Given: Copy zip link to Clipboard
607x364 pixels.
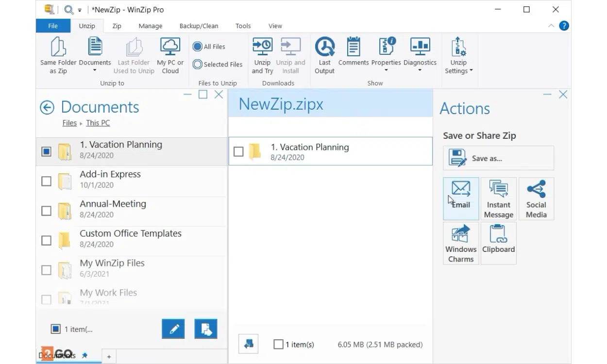Looking at the screenshot, I should pos(499,243).
